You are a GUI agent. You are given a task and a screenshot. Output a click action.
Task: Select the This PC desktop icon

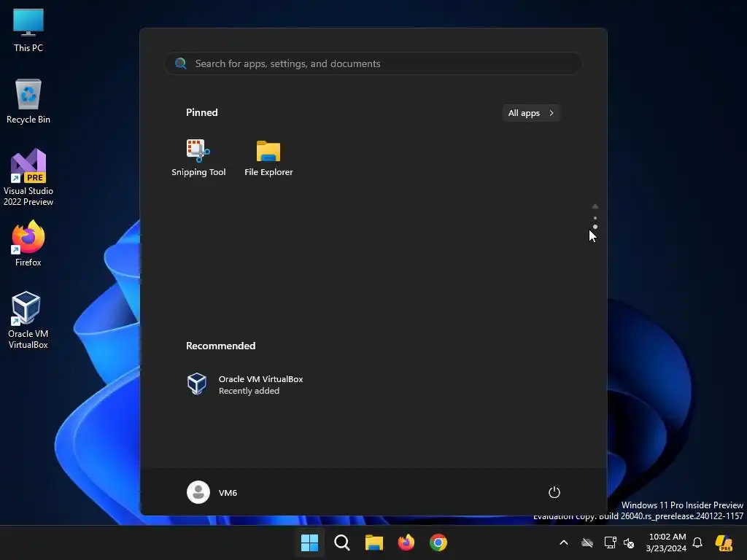(28, 30)
